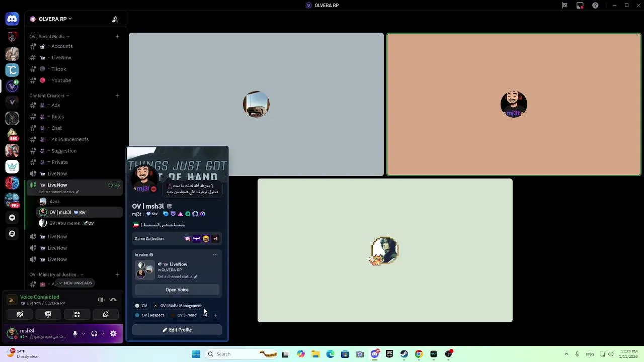Open the Help question mark icon
Image resolution: width=644 pixels, height=362 pixels.
tap(595, 6)
